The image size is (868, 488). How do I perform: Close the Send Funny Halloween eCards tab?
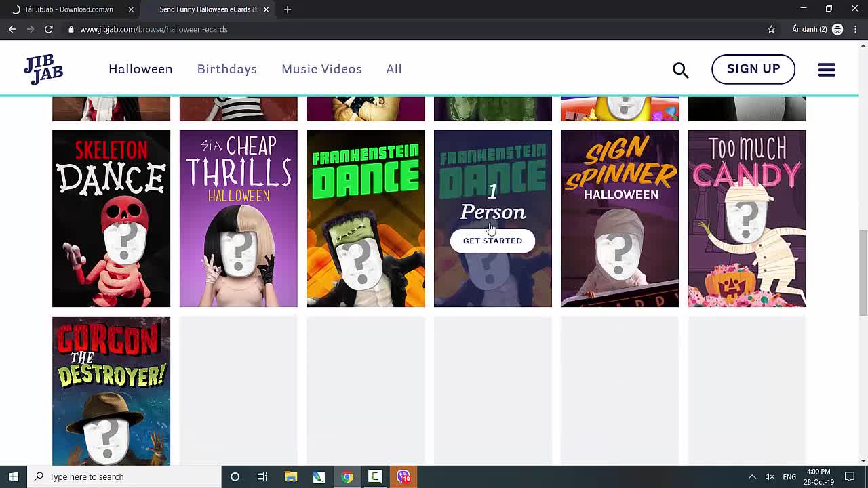pos(266,9)
